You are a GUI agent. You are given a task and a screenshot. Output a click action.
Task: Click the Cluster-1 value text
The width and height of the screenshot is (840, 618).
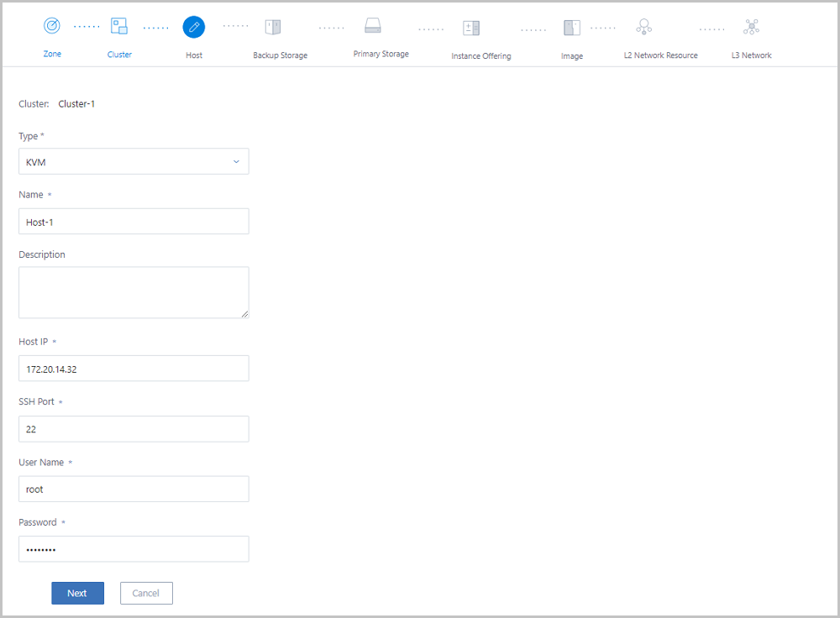76,104
